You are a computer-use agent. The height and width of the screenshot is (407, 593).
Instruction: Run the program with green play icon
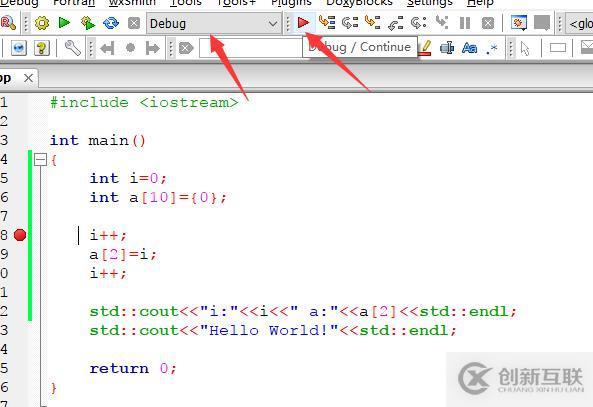pos(64,23)
